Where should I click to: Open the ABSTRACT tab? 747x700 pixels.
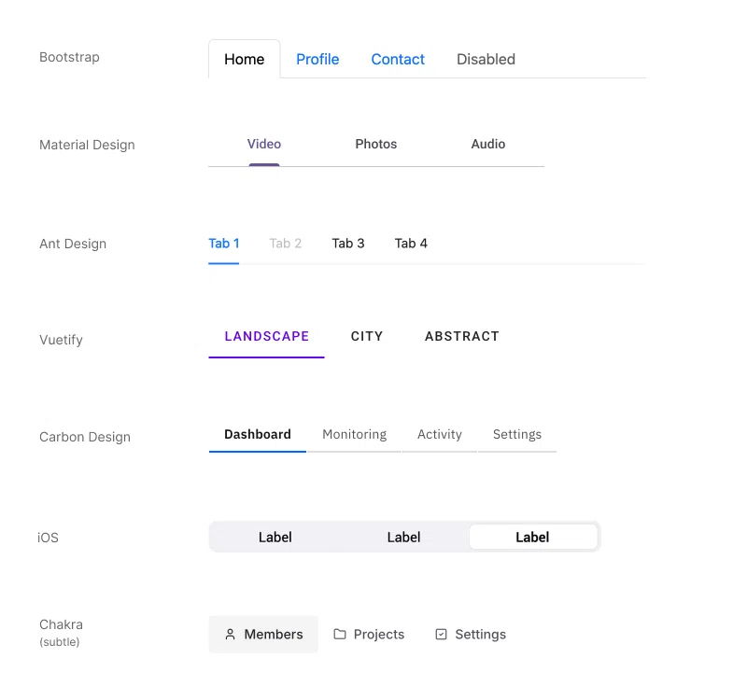point(461,336)
